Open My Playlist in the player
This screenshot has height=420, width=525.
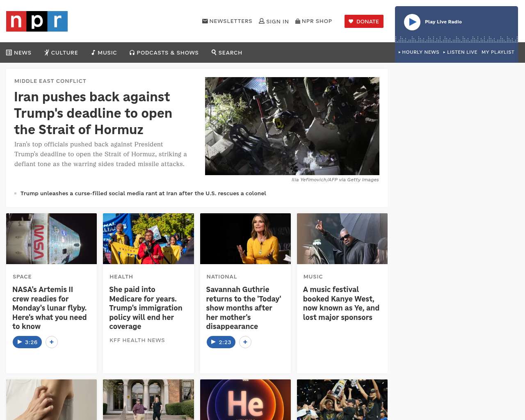coord(498,52)
